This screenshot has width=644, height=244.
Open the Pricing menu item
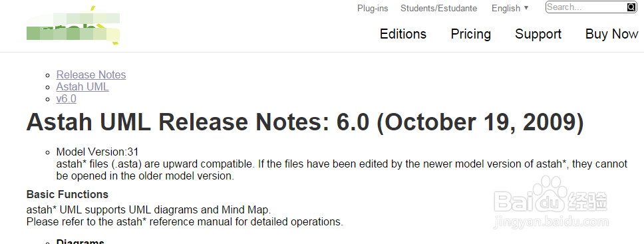(x=470, y=34)
